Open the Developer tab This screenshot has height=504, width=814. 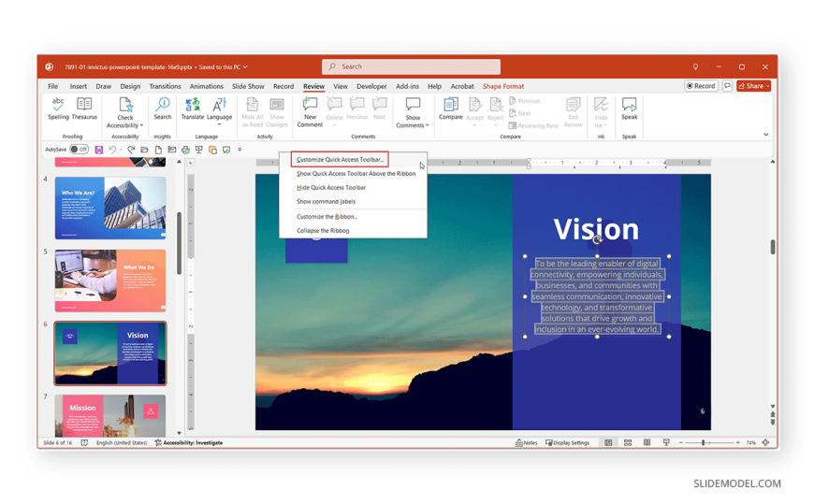coord(371,86)
